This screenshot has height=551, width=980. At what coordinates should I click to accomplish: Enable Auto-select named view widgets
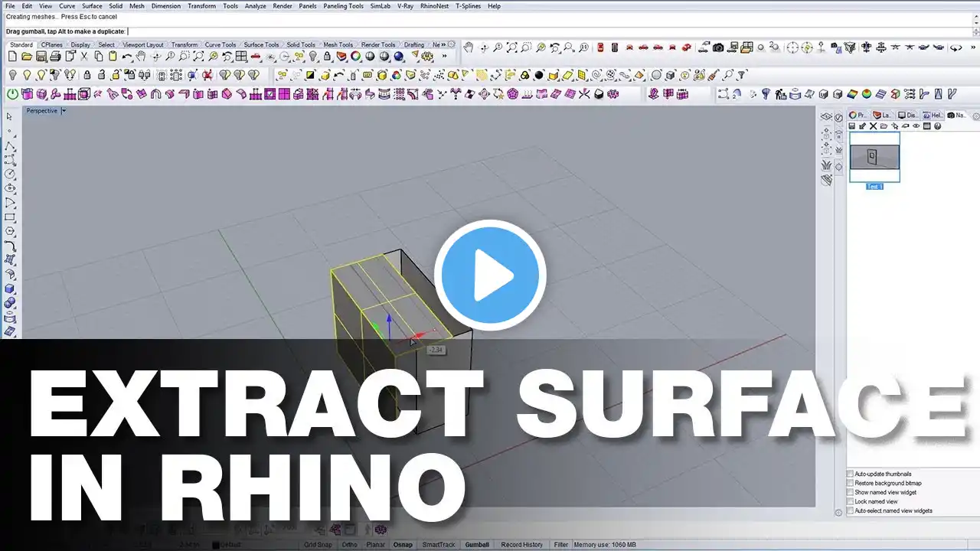pyautogui.click(x=850, y=511)
